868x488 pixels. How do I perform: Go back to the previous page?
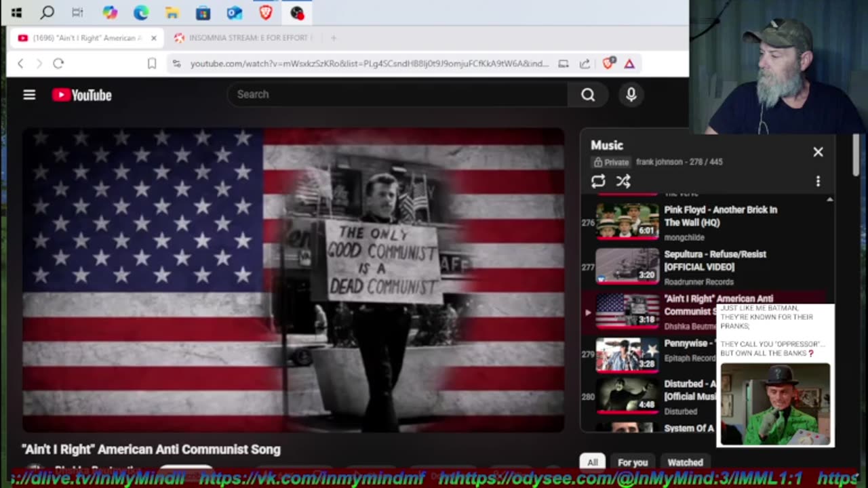pos(20,64)
